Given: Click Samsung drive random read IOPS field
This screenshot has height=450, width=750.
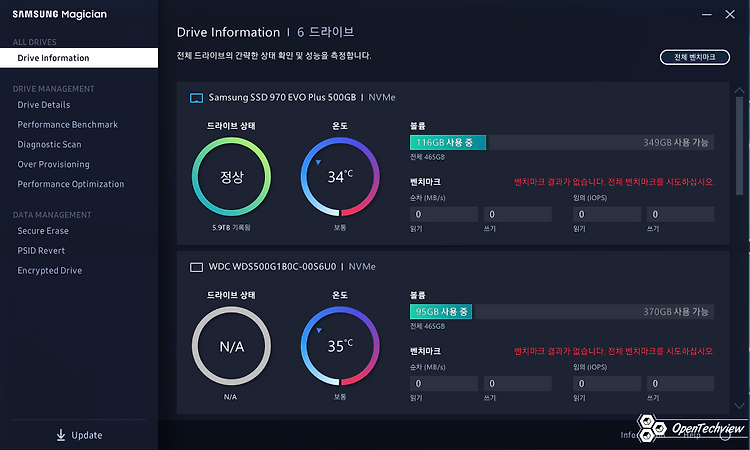Looking at the screenshot, I should tap(607, 214).
